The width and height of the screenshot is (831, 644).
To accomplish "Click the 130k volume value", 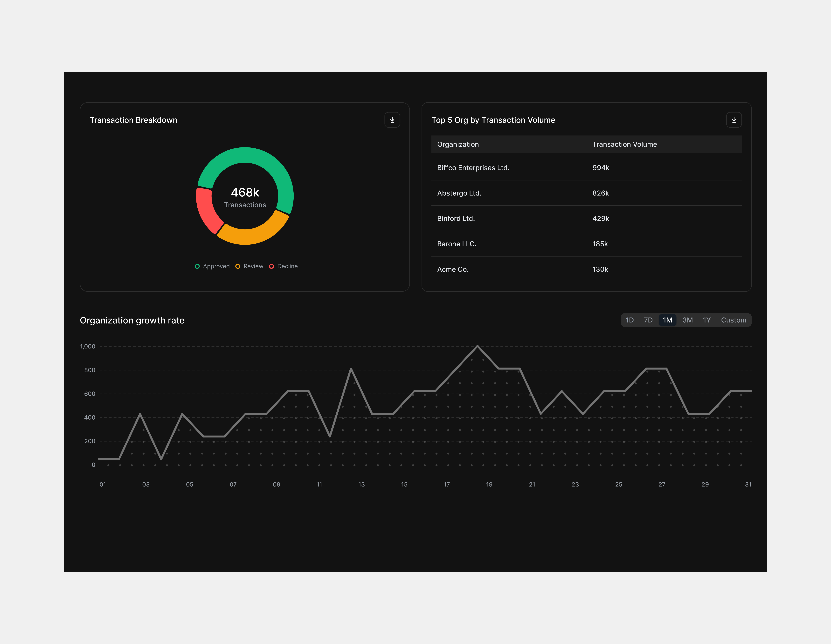I will click(600, 269).
